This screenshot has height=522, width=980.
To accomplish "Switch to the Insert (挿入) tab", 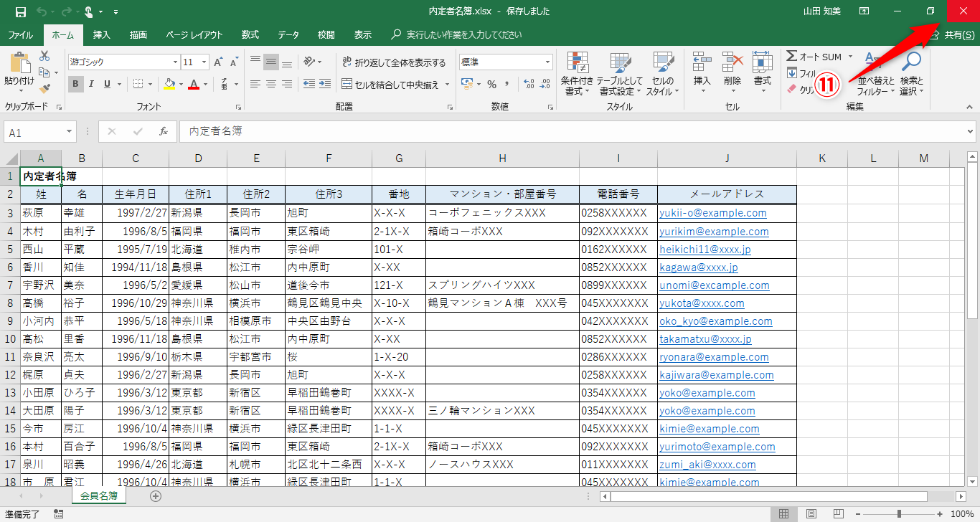I will point(102,34).
